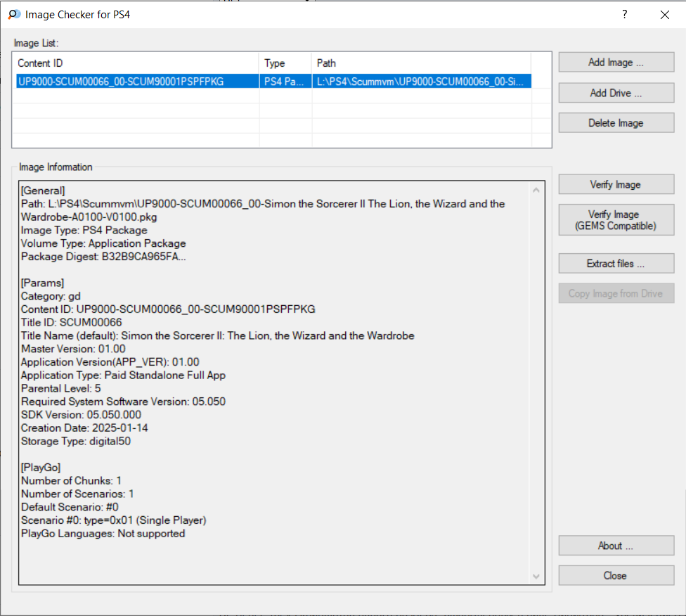Click the scroll-down arrow in Image Information

coord(536,576)
